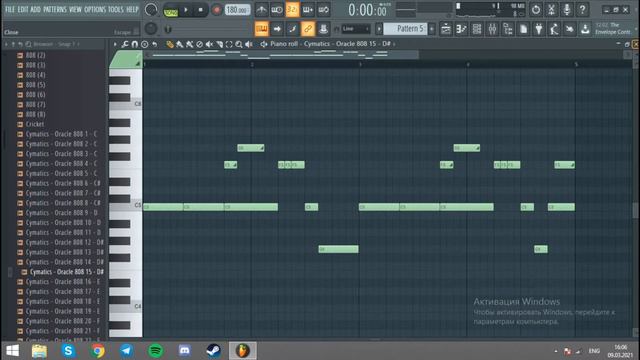
Task: Open the project page icon
Action: (x=523, y=29)
